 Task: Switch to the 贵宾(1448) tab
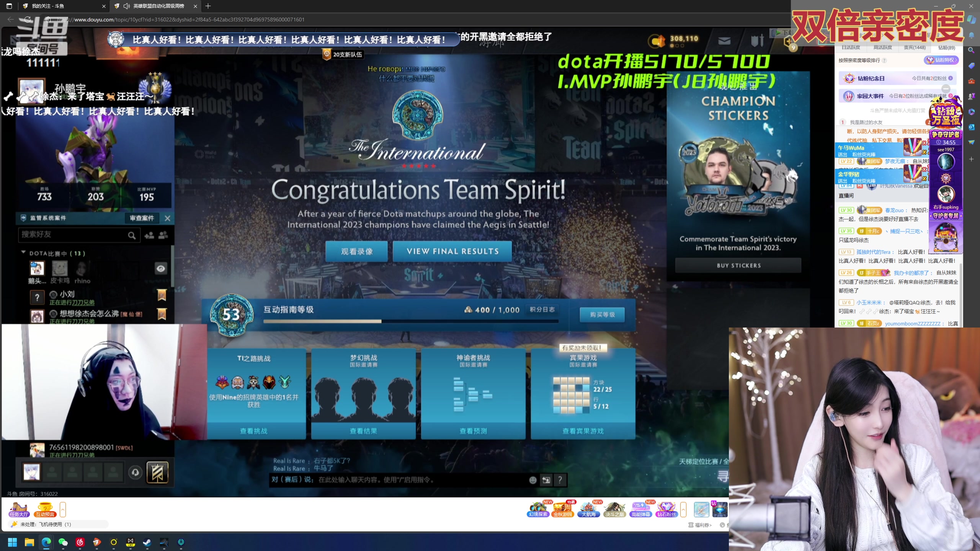coord(915,47)
